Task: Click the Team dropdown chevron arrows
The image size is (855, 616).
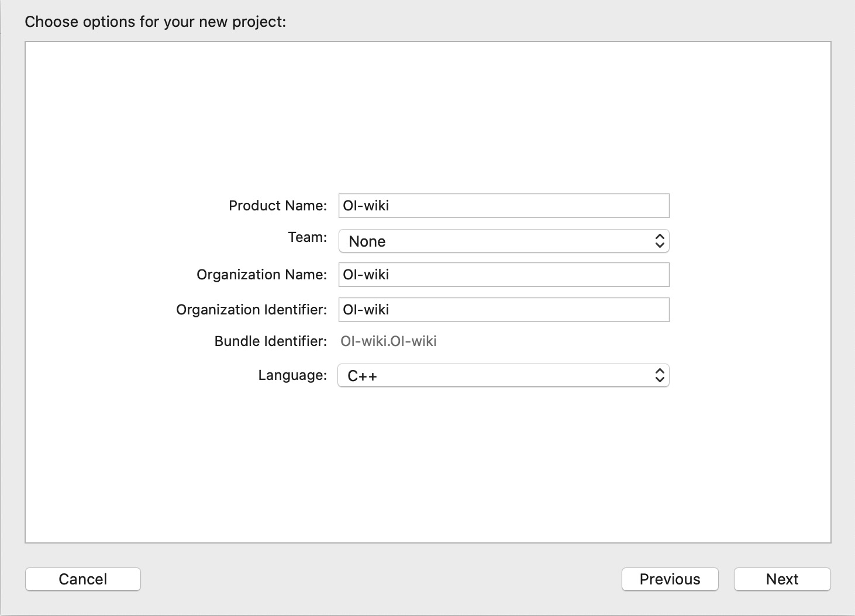Action: (659, 241)
